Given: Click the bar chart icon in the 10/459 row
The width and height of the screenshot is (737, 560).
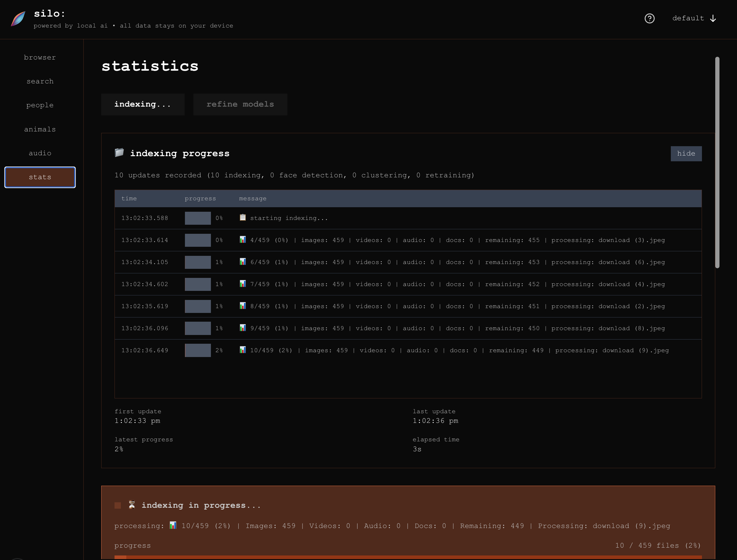Looking at the screenshot, I should pos(243,350).
